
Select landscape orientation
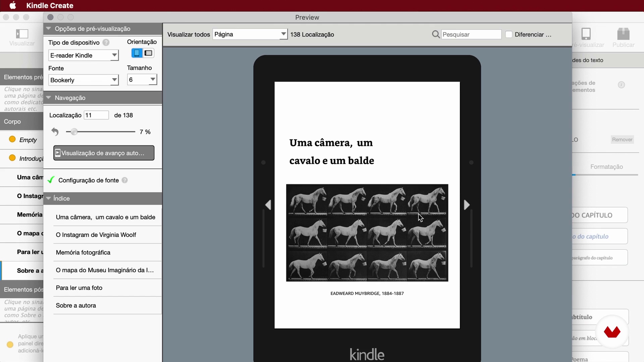pos(148,53)
